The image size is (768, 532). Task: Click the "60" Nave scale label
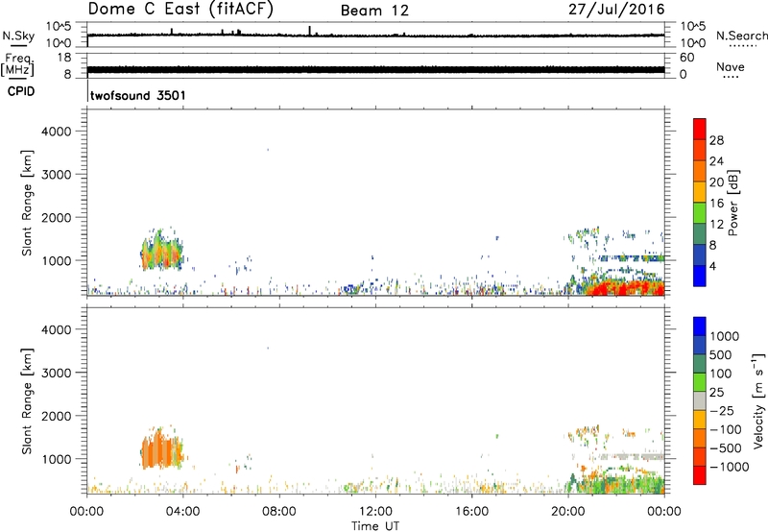coord(686,58)
